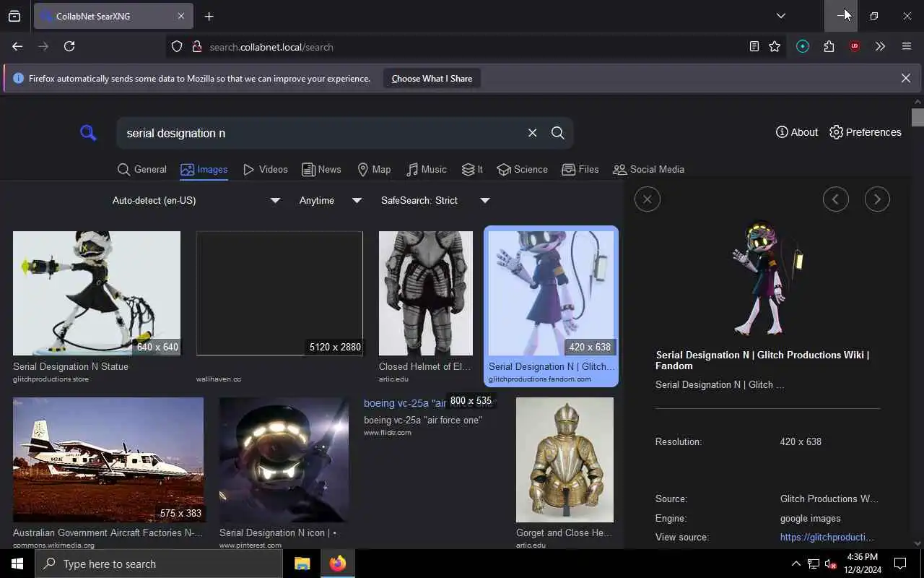Open the muted volume tray icon
The height and width of the screenshot is (578, 924).
[x=831, y=564]
